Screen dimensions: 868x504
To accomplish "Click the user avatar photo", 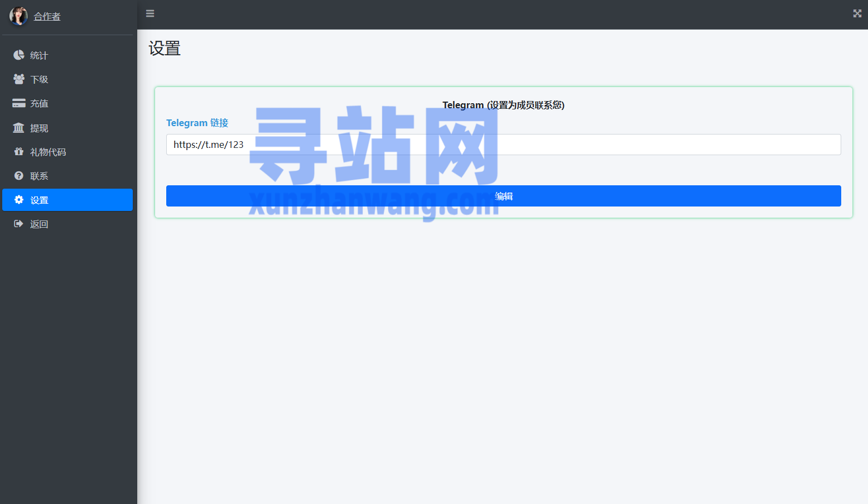I will (x=18, y=16).
